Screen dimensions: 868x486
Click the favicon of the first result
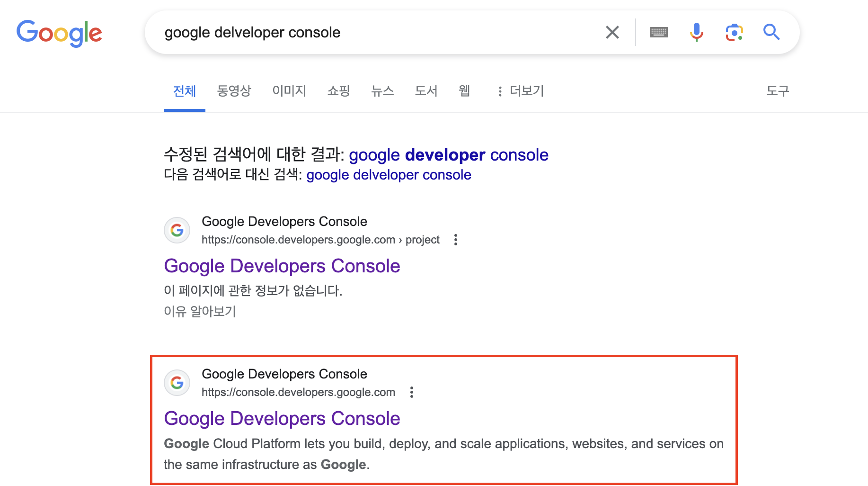(177, 230)
